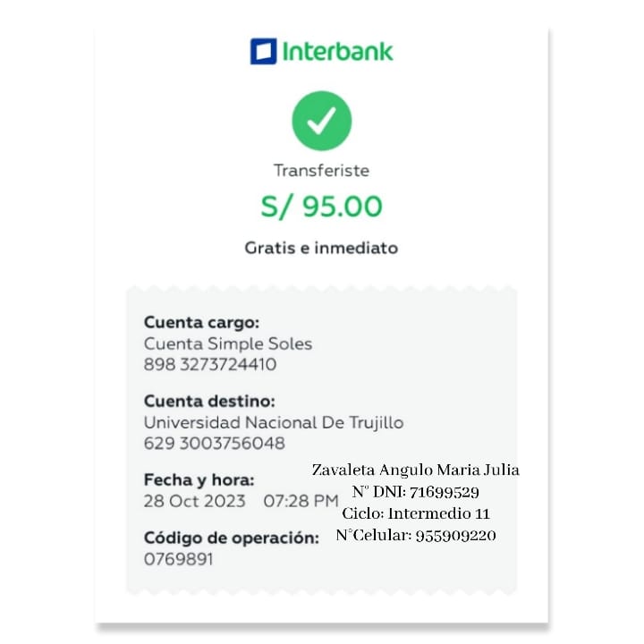
Task: Click the Gratis e inmediato text
Action: [321, 248]
